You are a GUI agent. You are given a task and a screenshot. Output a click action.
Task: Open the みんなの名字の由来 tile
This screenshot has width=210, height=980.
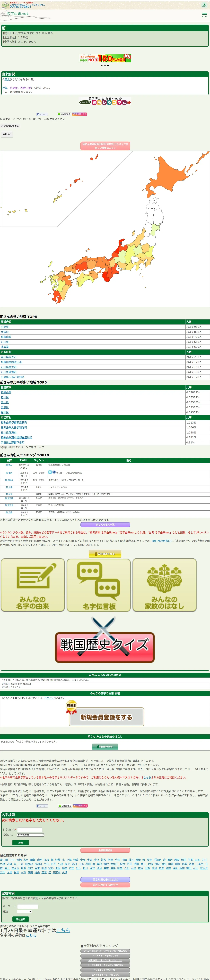[33, 585]
